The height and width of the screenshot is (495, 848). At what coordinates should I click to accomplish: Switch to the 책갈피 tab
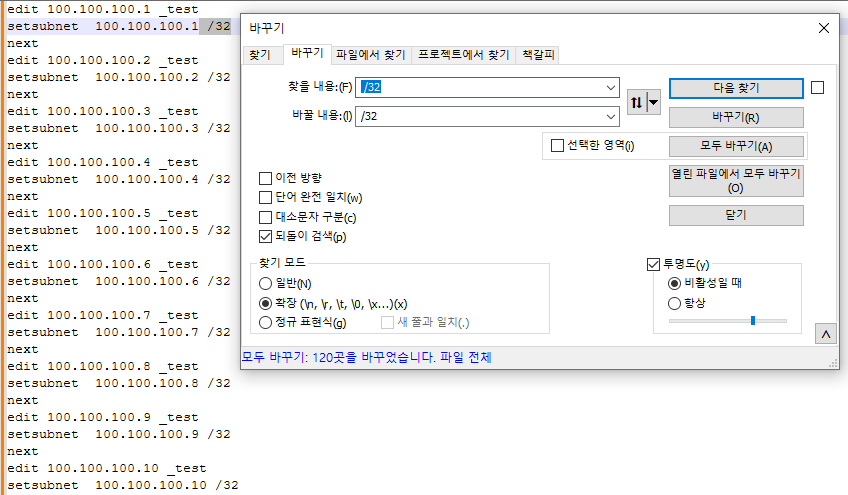tap(538, 55)
